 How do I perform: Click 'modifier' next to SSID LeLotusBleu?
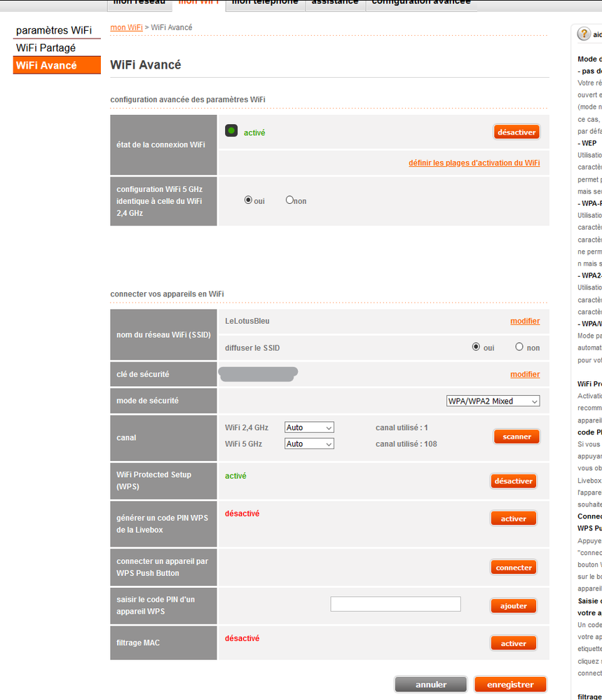click(x=525, y=321)
